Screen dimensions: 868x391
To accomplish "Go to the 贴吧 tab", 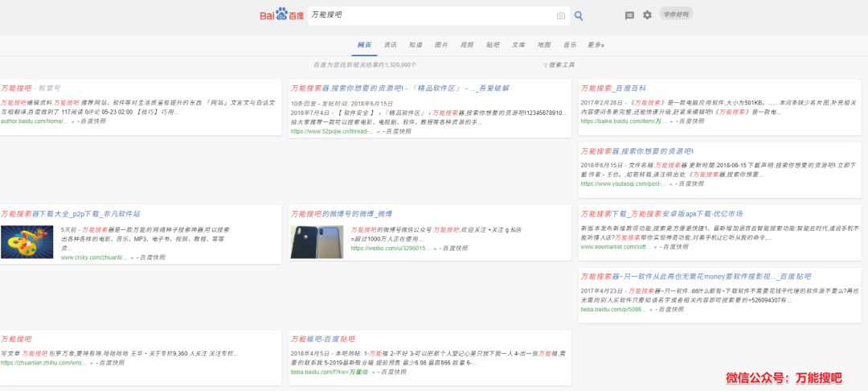I will coord(493,45).
